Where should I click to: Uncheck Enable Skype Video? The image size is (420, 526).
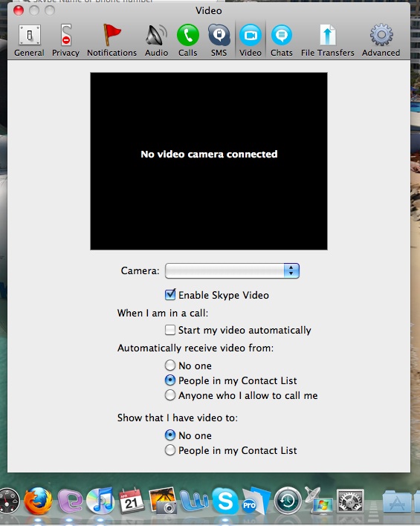170,295
